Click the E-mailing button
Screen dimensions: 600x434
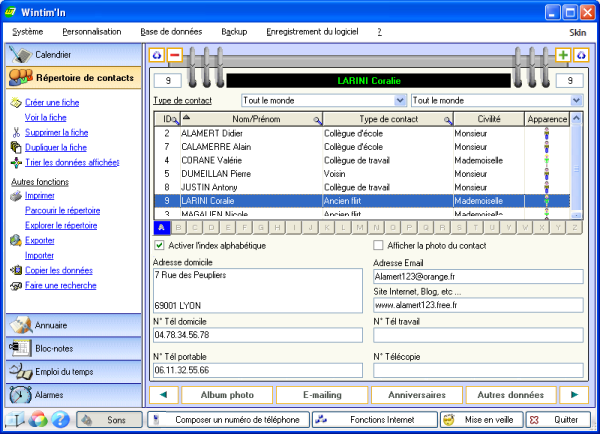pyautogui.click(x=322, y=395)
